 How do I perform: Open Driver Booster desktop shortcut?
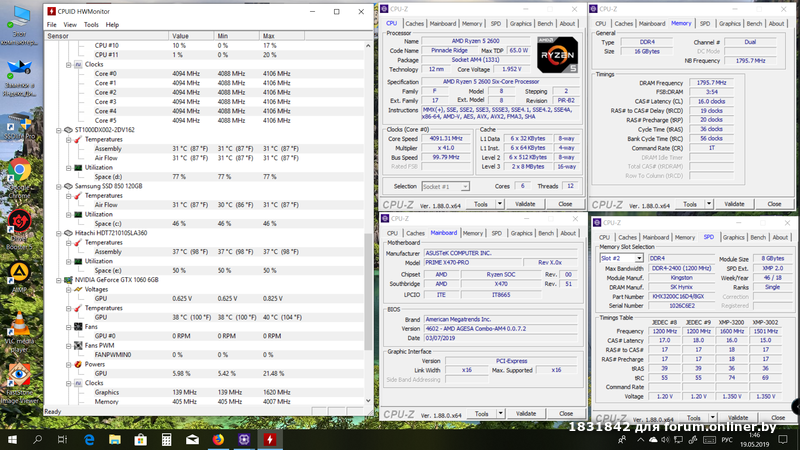coord(19,230)
